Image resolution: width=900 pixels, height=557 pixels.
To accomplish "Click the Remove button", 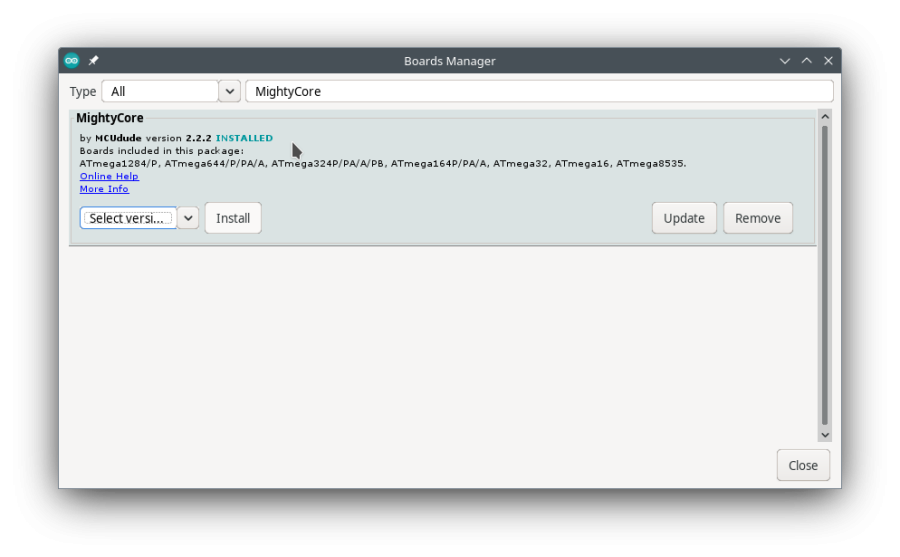I will [x=758, y=218].
